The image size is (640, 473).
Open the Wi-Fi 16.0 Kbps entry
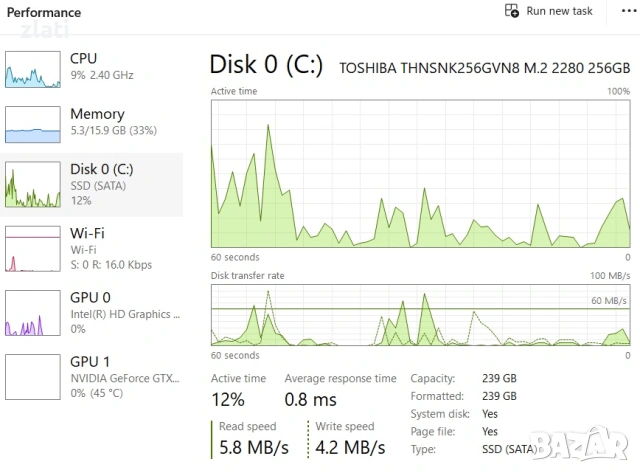[110, 248]
